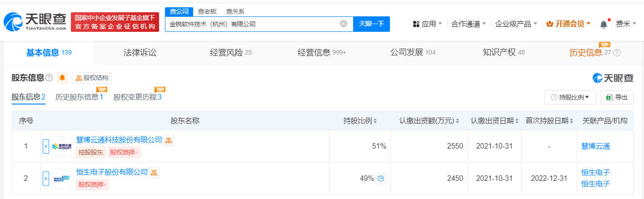644x199 pixels.
Task: Expand the 企业级产品 dropdown
Action: coord(516,24)
